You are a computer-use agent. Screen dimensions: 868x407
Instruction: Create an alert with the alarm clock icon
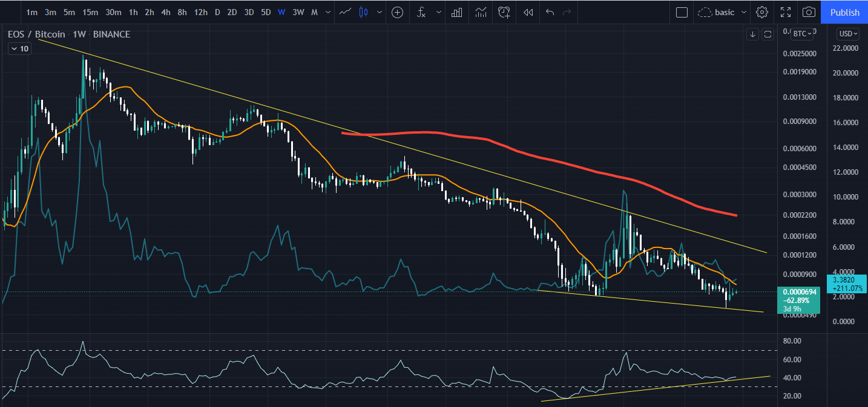click(504, 12)
